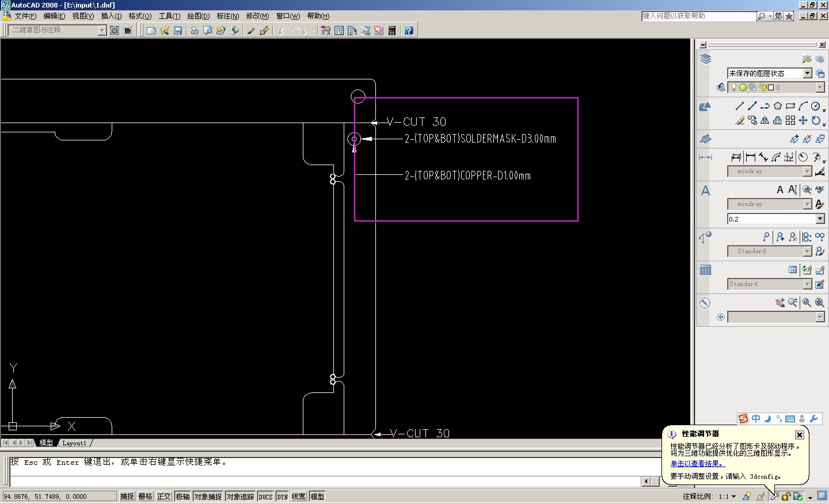Expand the 未保存的图层状态 layer state dropdown

pyautogui.click(x=807, y=73)
